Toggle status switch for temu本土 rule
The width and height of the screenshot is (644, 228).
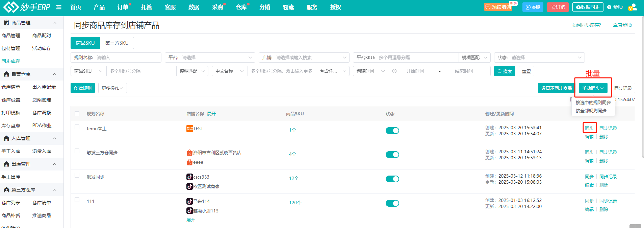pos(392,131)
